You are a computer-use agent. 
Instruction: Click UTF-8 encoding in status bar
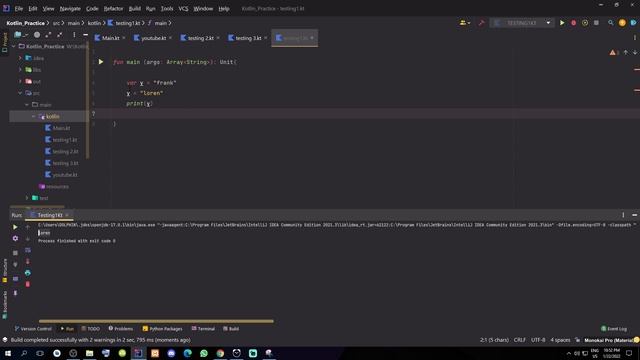pyautogui.click(x=538, y=340)
